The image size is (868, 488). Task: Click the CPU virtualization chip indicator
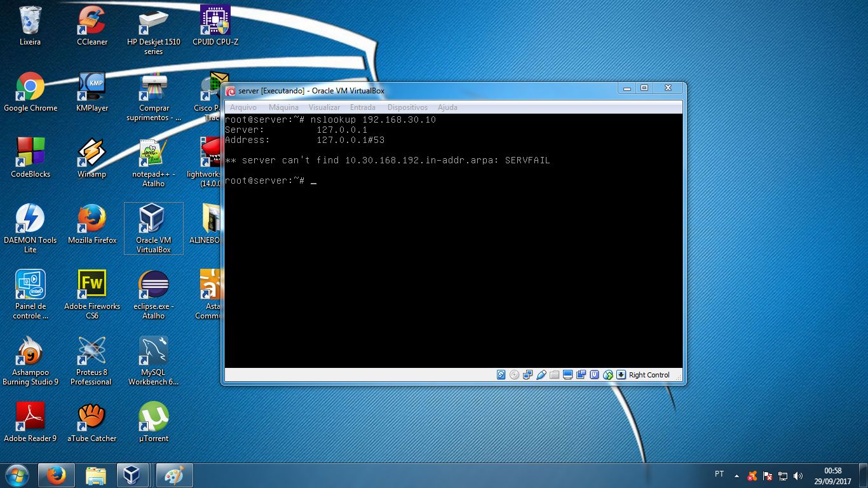coord(595,375)
